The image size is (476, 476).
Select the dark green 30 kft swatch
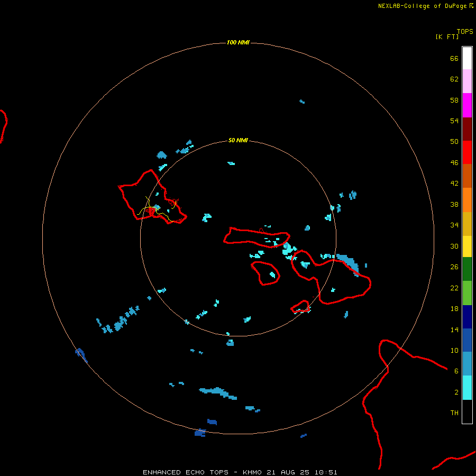point(467,269)
